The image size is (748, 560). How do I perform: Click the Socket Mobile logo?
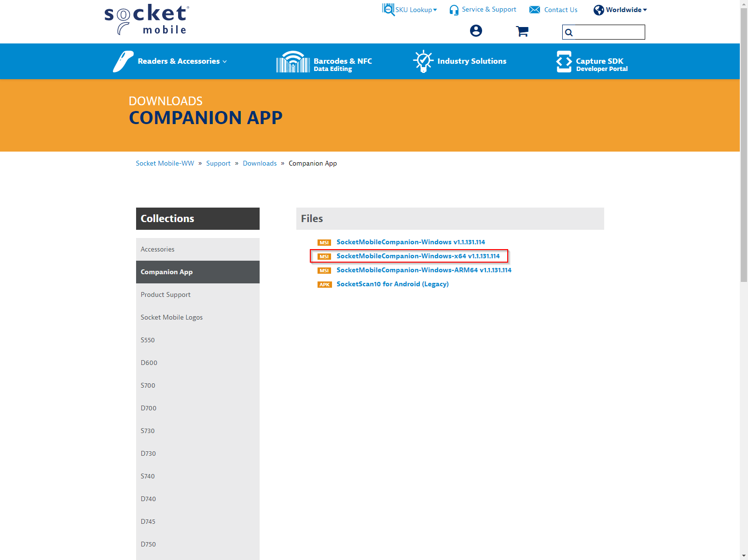tap(147, 20)
